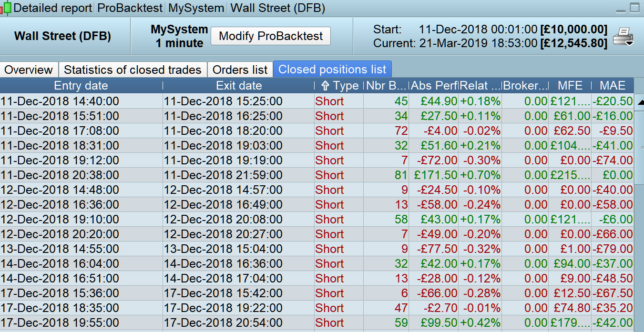Image resolution: width=644 pixels, height=332 pixels.
Task: Open the Orders list tab
Action: [x=240, y=70]
